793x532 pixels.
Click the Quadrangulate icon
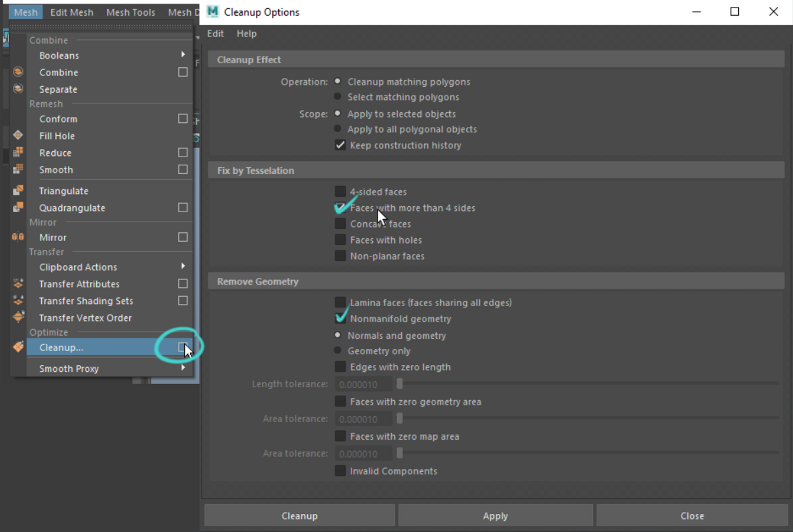pos(18,207)
